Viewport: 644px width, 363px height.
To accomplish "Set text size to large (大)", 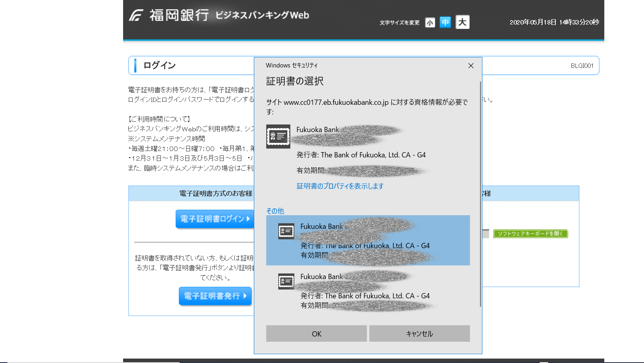I will point(462,22).
